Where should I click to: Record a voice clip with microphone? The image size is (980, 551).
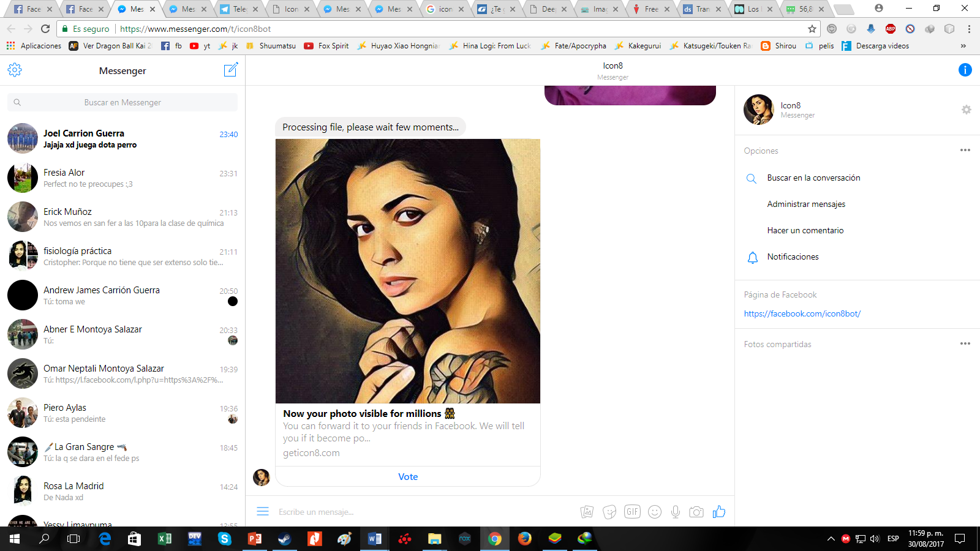click(x=676, y=512)
